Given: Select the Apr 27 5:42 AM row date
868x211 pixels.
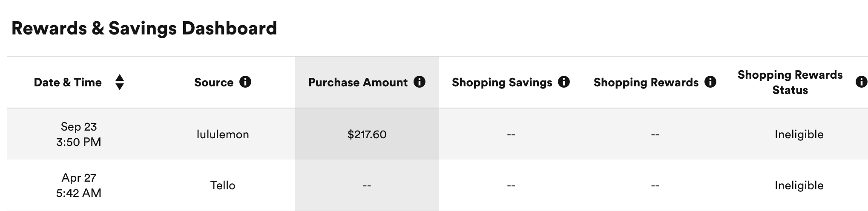Looking at the screenshot, I should (79, 185).
